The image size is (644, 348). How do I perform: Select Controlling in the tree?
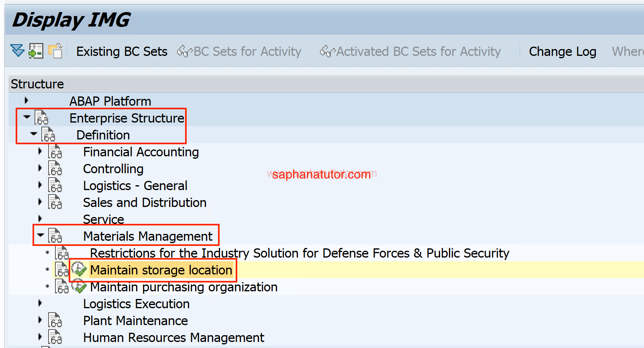[113, 169]
